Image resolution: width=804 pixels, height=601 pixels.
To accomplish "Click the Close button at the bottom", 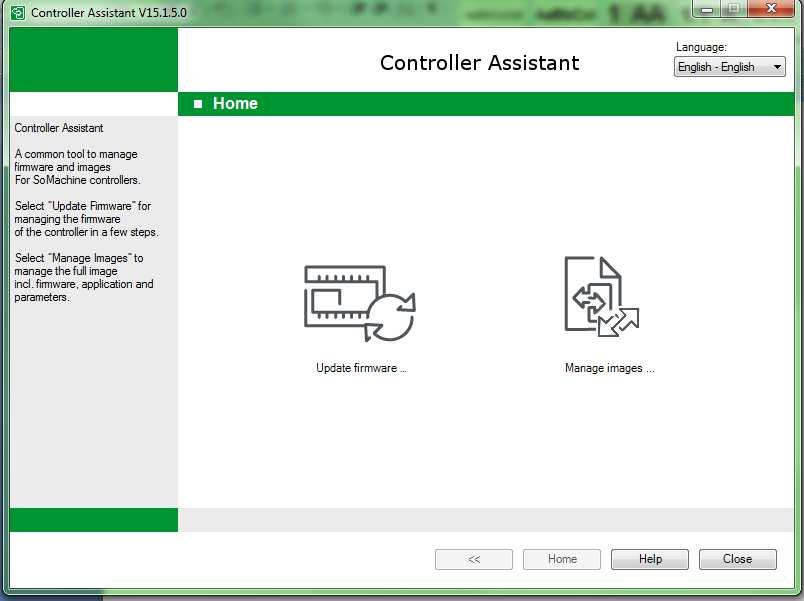I will (x=737, y=559).
